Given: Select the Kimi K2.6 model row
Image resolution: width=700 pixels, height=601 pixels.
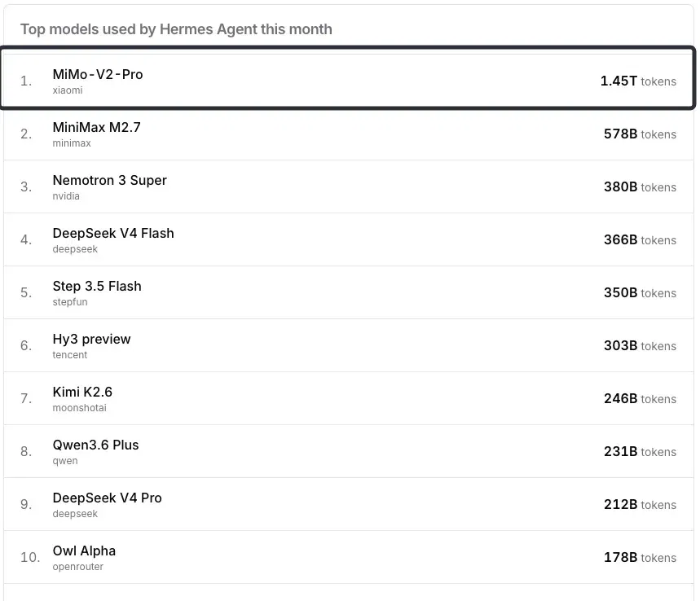Looking at the screenshot, I should point(348,398).
